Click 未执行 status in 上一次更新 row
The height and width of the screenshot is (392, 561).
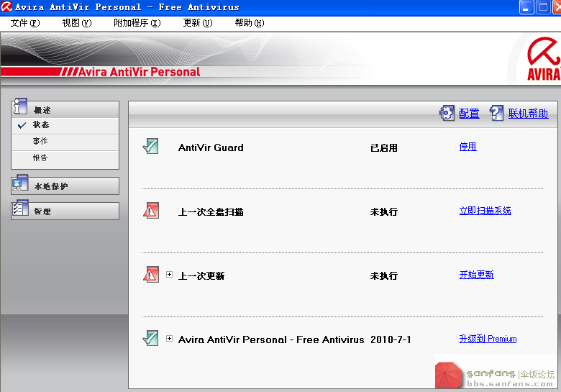point(384,276)
